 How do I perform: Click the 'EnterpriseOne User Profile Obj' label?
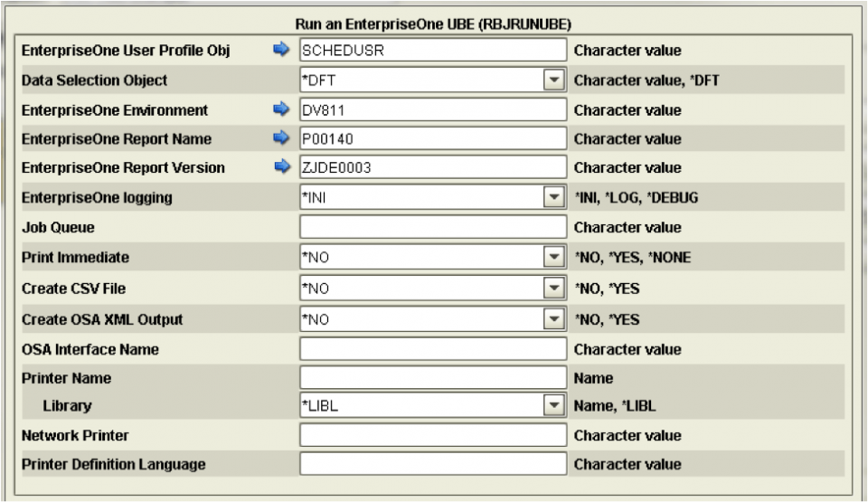[x=126, y=51]
